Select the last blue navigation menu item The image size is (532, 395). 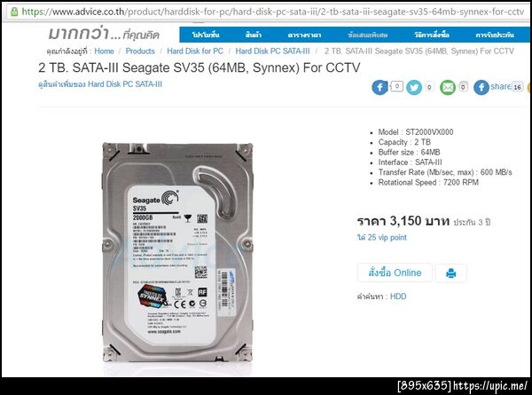point(495,35)
